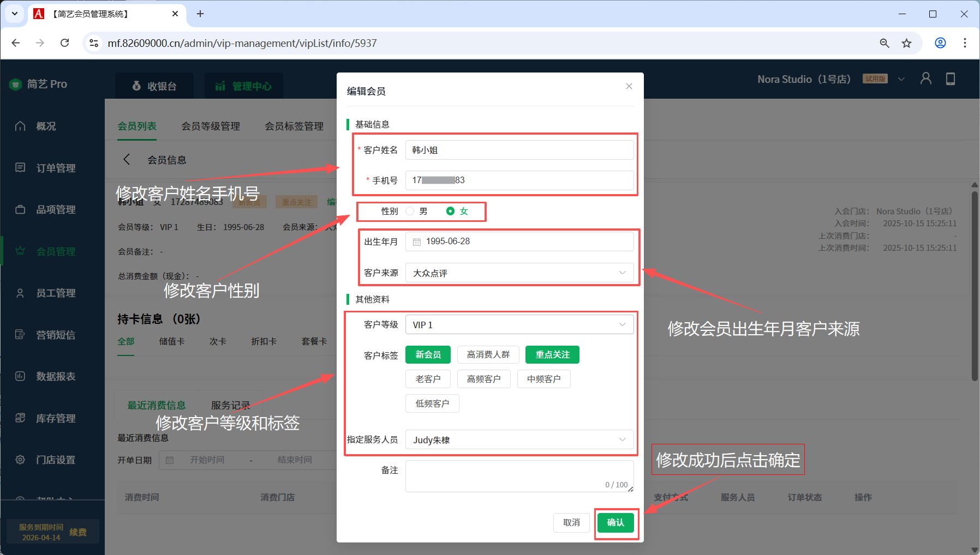Click the calendar icon in 出生年月 field
The image size is (980, 555).
click(417, 242)
